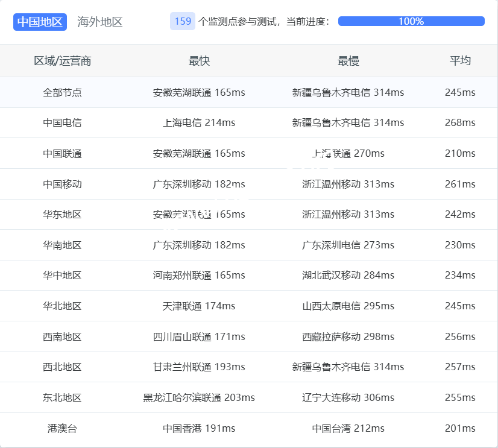The height and width of the screenshot is (448, 498).
Task: Switch to the 海外地区 tab
Action: (x=99, y=22)
